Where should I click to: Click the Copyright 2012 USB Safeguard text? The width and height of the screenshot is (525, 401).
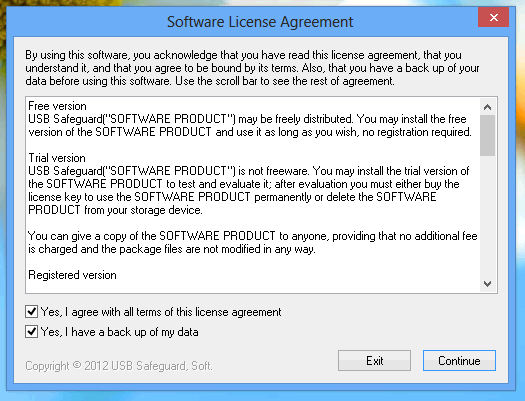tap(119, 366)
